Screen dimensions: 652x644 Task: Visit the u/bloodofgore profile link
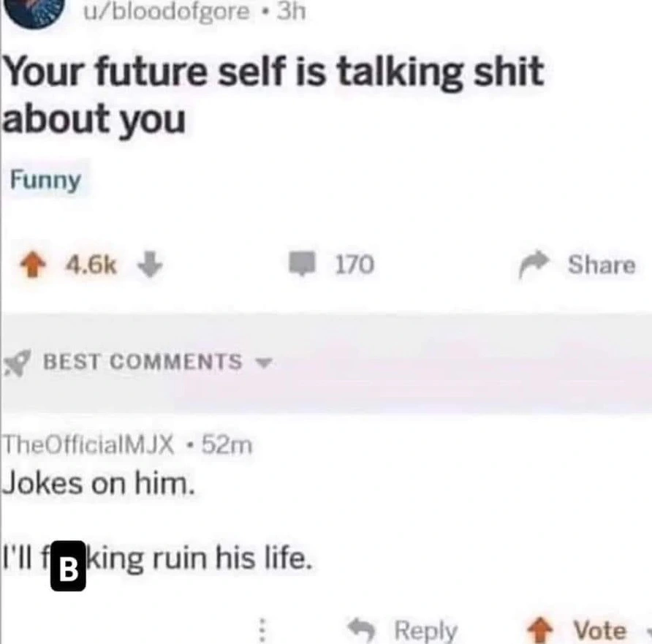point(167,12)
